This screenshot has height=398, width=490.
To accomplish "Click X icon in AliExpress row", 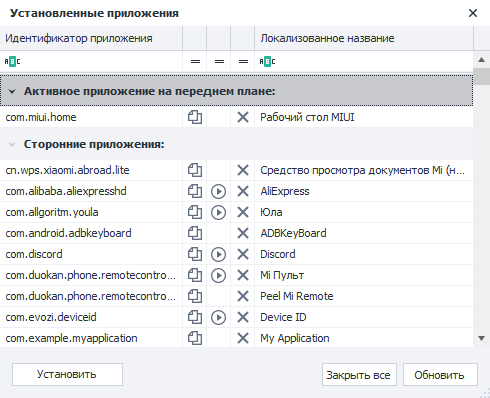I will click(243, 191).
